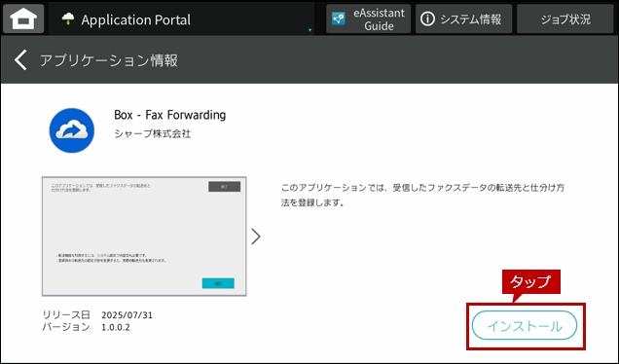Viewport: 619px width, 364px height.
Task: Click the アプリケーション情報 heading
Action: [x=109, y=60]
